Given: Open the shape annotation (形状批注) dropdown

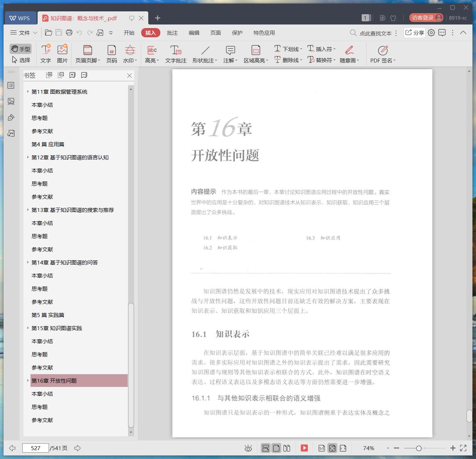Looking at the screenshot, I should [x=205, y=54].
